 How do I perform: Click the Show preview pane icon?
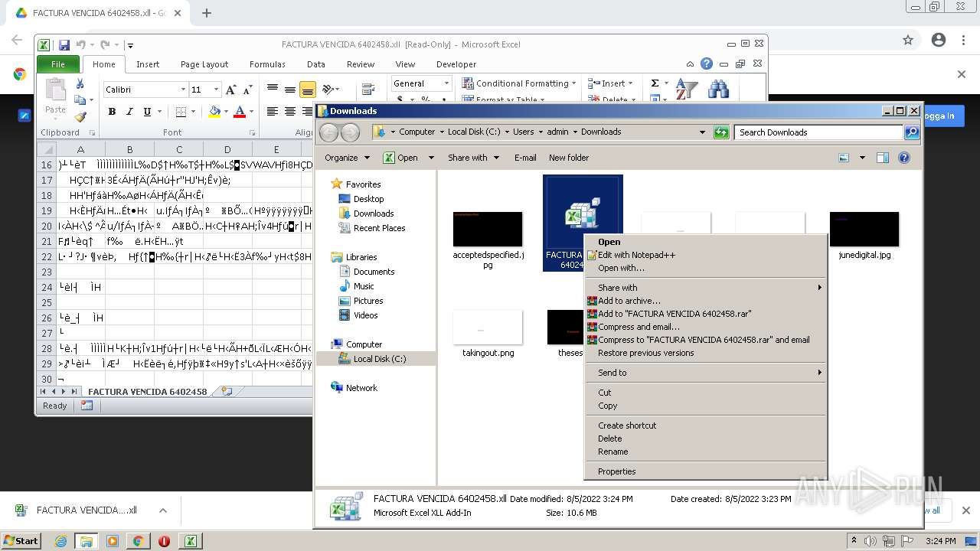pyautogui.click(x=883, y=158)
